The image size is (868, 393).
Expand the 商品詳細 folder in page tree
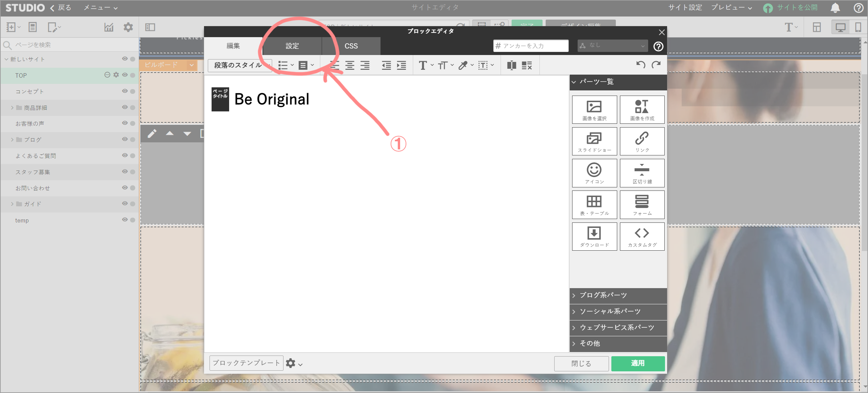[x=12, y=108]
